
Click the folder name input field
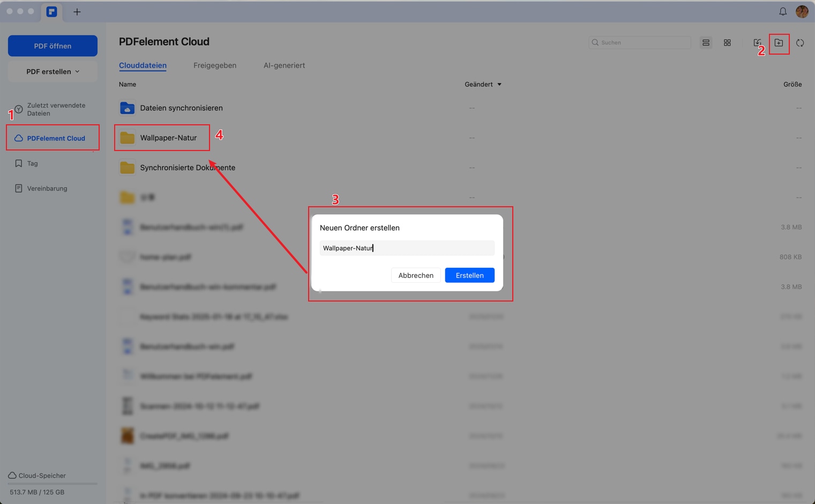tap(407, 248)
